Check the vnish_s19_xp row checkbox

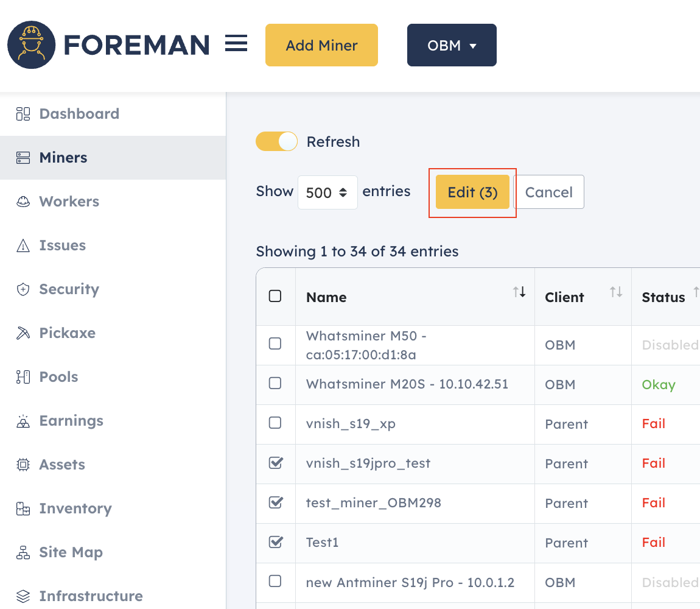275,422
